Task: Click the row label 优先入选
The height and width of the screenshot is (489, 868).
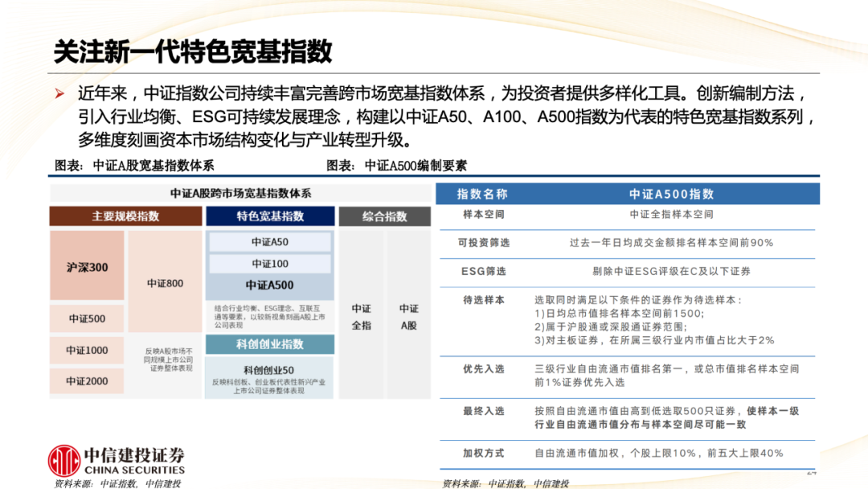Action: 484,369
